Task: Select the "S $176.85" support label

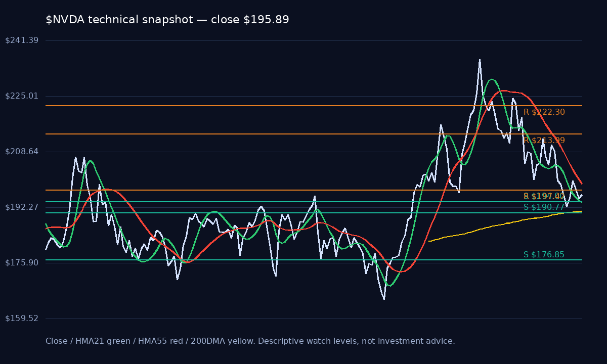Action: point(544,255)
